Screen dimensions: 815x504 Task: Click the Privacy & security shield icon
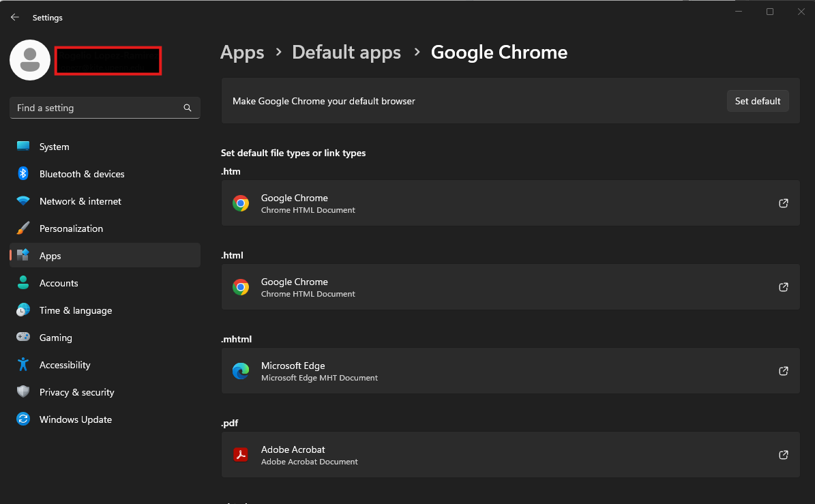tap(23, 391)
